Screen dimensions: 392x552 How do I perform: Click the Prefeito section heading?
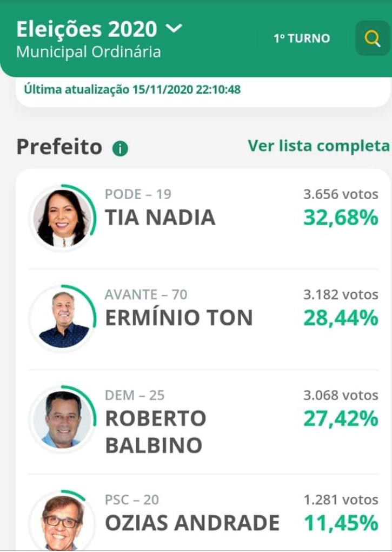pyautogui.click(x=59, y=147)
